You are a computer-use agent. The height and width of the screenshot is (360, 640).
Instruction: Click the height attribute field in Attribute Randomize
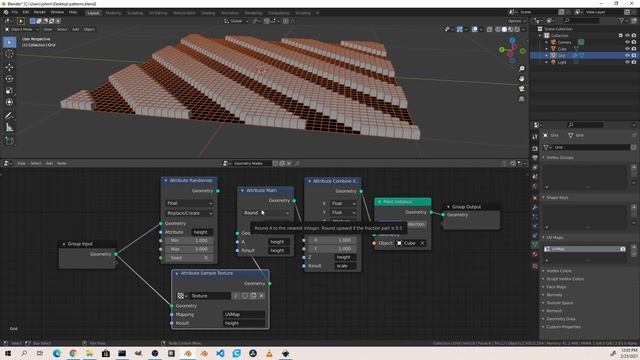point(202,232)
